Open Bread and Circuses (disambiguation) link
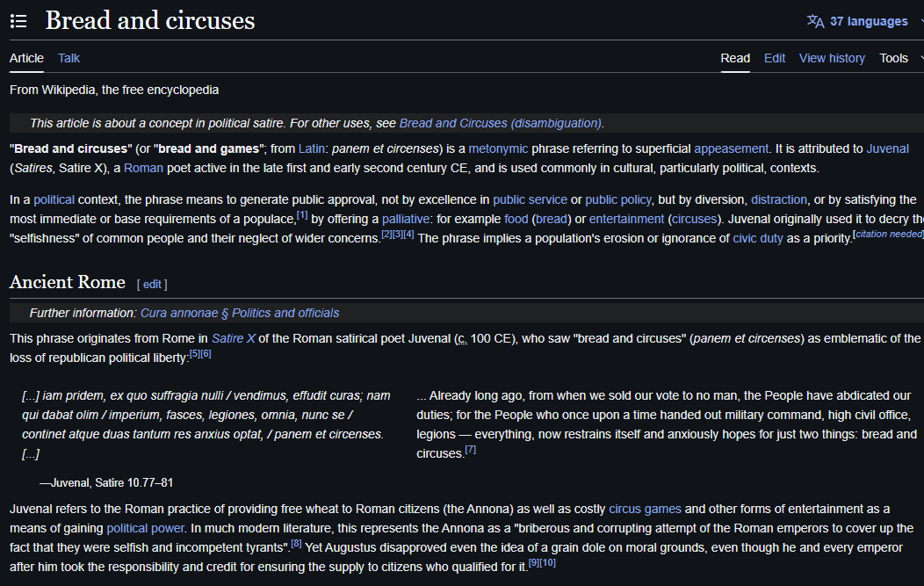This screenshot has height=586, width=924. (501, 123)
